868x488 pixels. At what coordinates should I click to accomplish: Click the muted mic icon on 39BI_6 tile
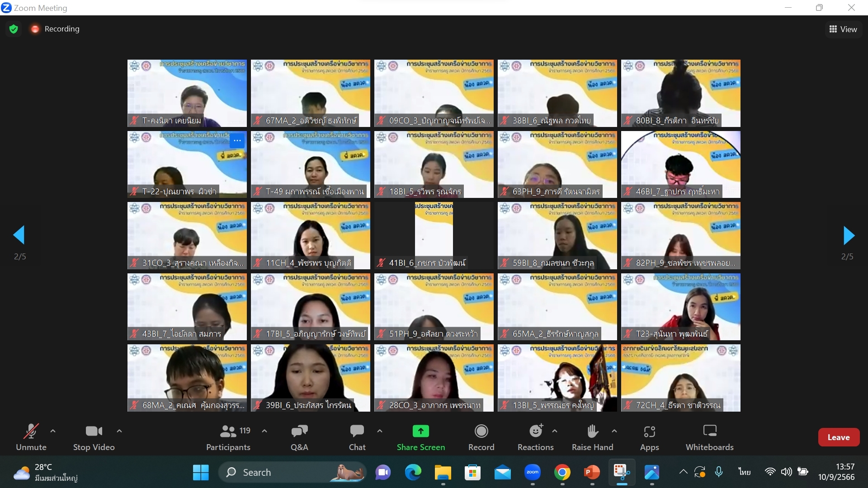[x=258, y=405]
